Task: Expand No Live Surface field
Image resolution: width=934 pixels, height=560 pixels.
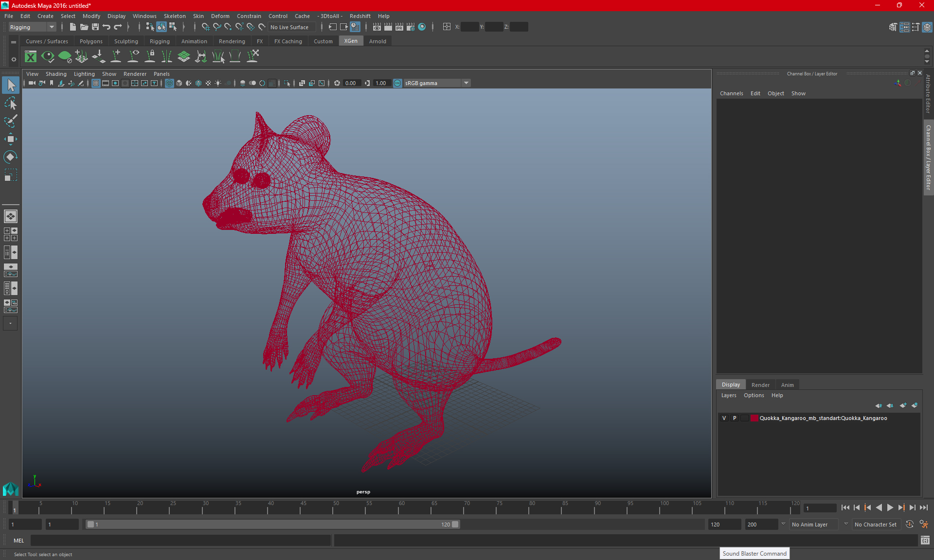Action: [x=292, y=27]
